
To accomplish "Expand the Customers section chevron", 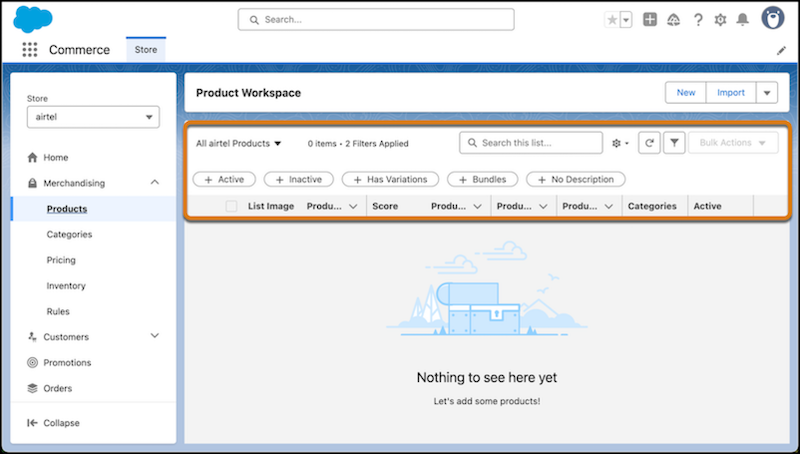I will [x=155, y=336].
